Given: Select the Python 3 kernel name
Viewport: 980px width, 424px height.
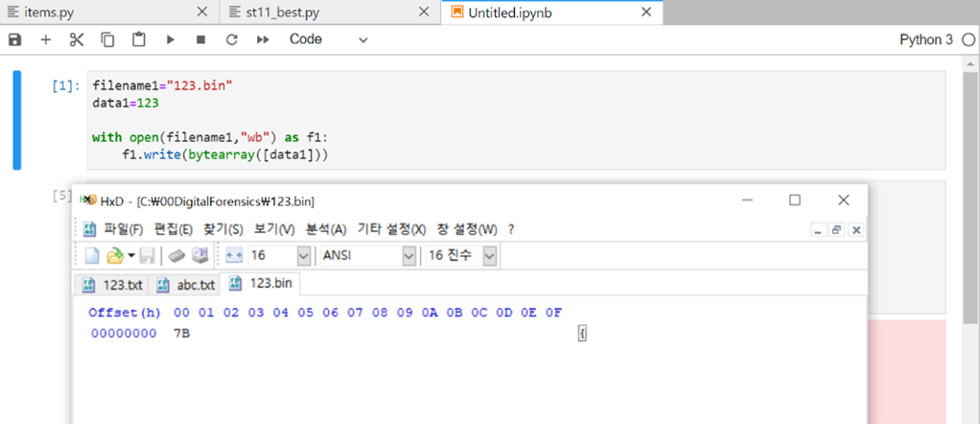Looking at the screenshot, I should 926,39.
